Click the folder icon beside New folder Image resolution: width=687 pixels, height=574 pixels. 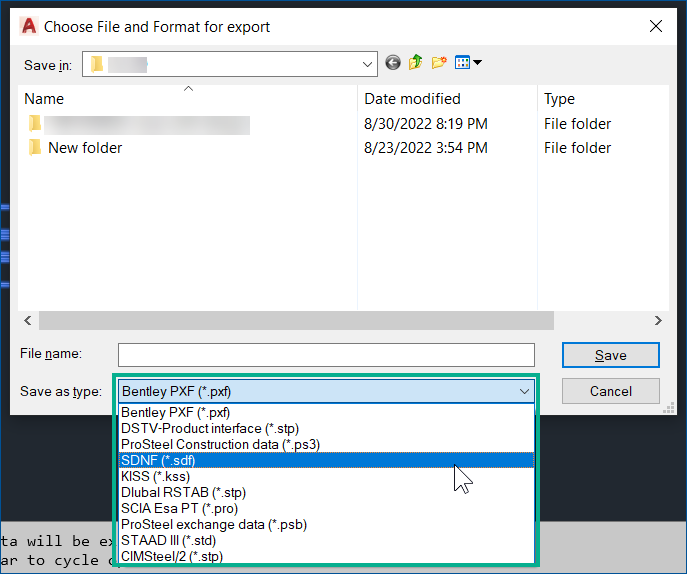coord(35,148)
